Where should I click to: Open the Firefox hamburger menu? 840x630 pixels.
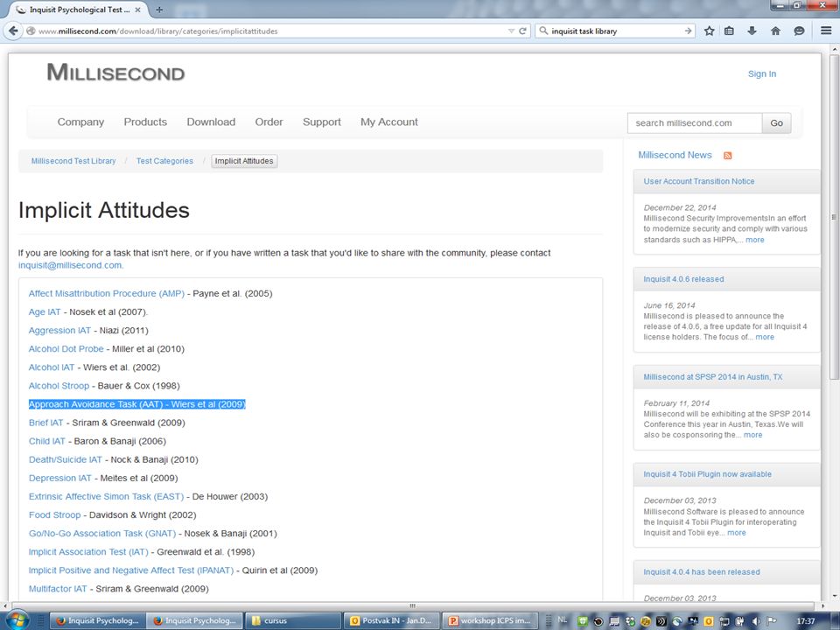pos(826,31)
